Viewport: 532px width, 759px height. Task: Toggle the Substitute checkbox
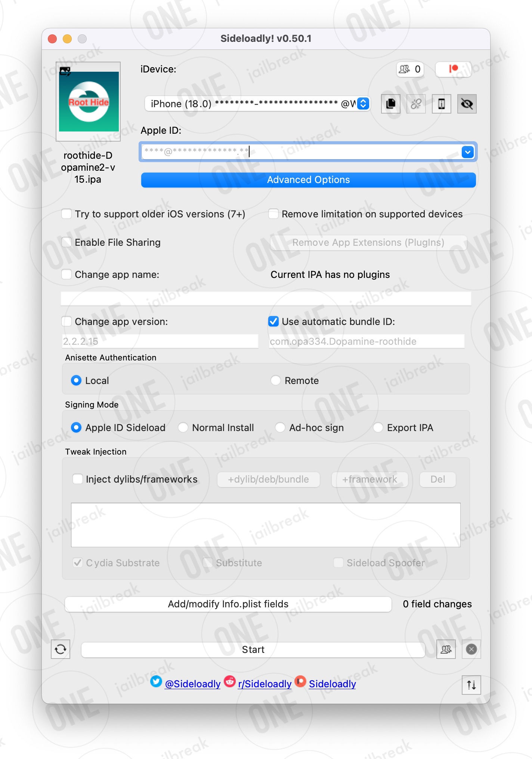pos(208,563)
